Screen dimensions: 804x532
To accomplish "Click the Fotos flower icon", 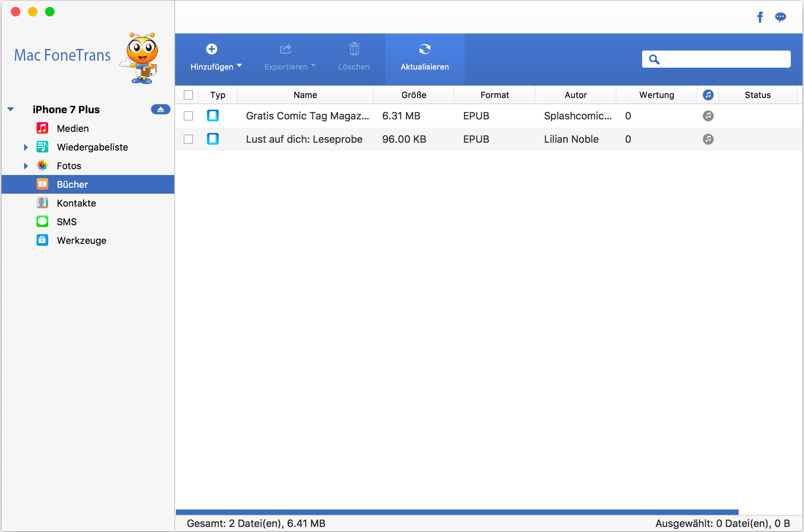I will pyautogui.click(x=42, y=165).
